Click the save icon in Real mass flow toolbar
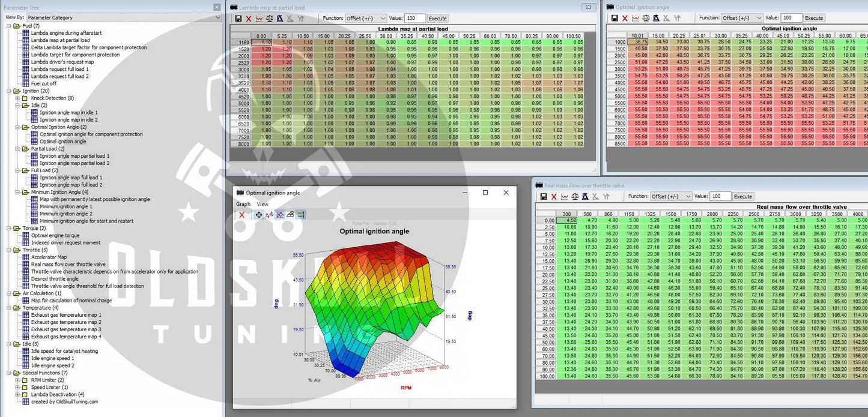Screen dimensions: 868x417 pyautogui.click(x=544, y=196)
